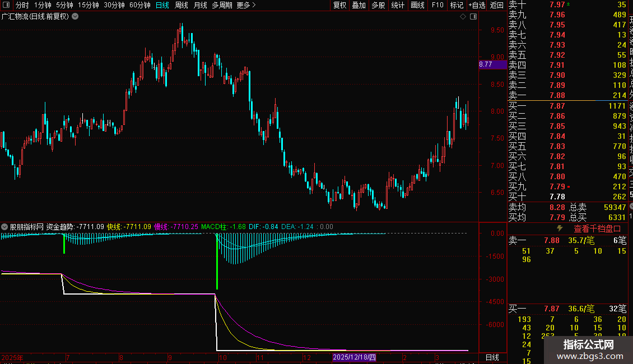Viewport: 633px width, 364px height.
Task: Click the window split icon in the chart corner
Action: point(473,17)
